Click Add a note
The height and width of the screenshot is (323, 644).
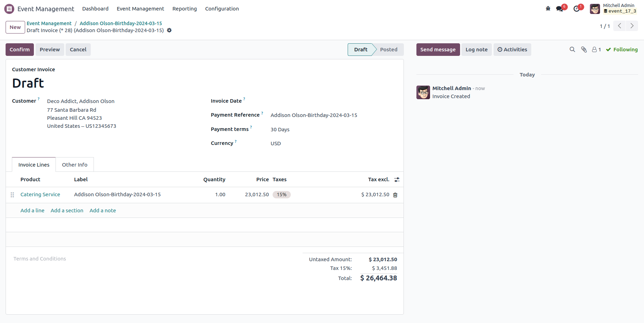click(x=103, y=211)
